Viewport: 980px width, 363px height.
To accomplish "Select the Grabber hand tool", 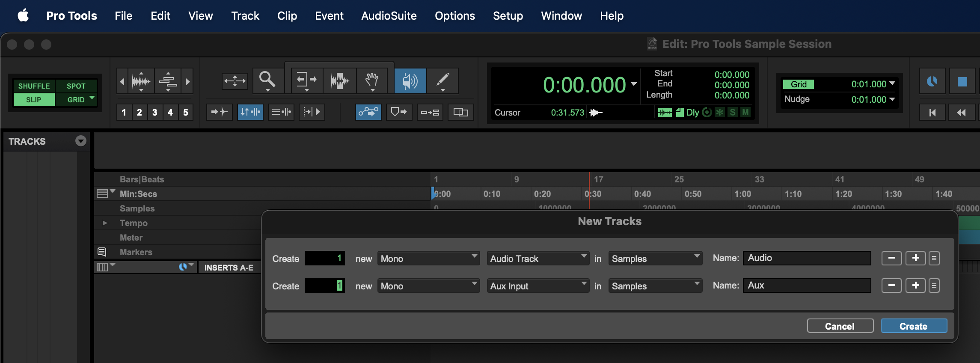I will point(372,80).
